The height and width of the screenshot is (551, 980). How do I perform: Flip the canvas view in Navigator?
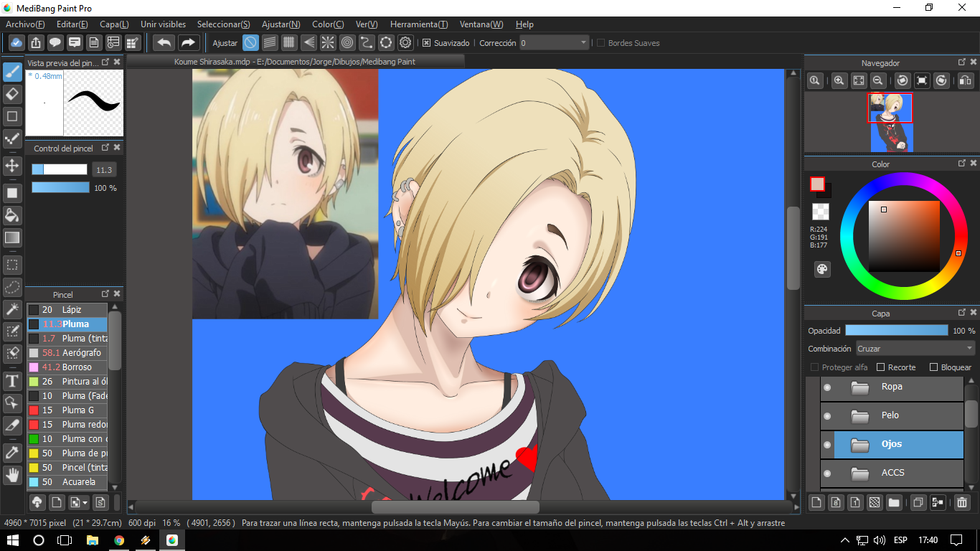click(x=966, y=81)
